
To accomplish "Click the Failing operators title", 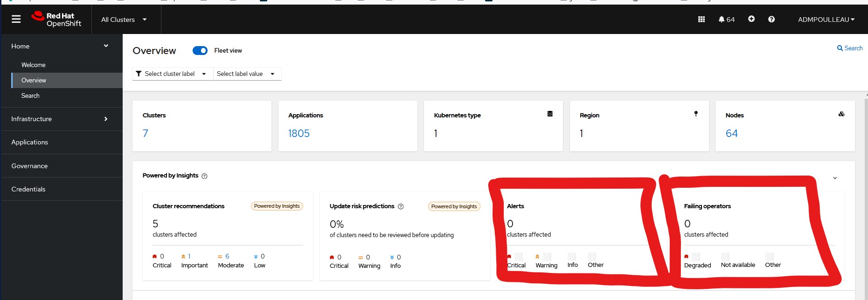I will pos(708,206).
